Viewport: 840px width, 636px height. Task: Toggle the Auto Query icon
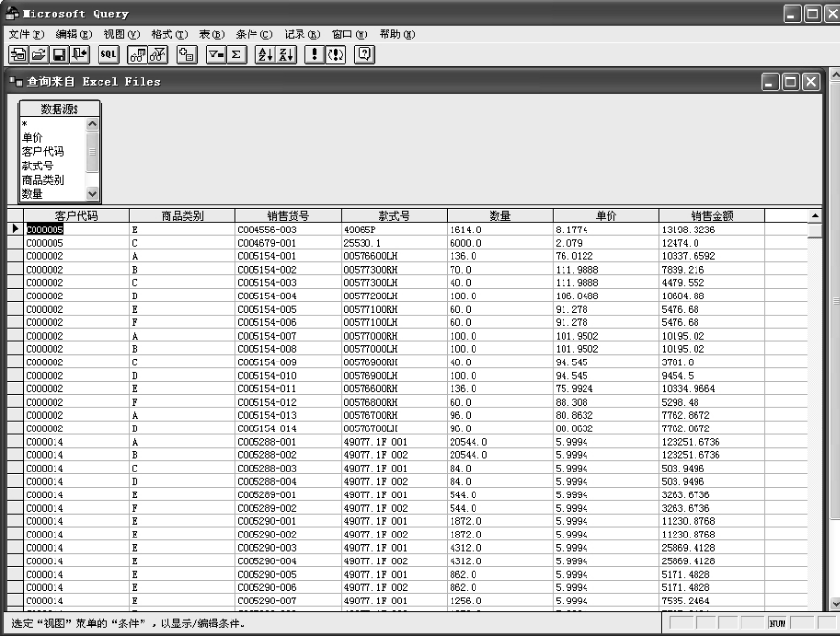(336, 55)
